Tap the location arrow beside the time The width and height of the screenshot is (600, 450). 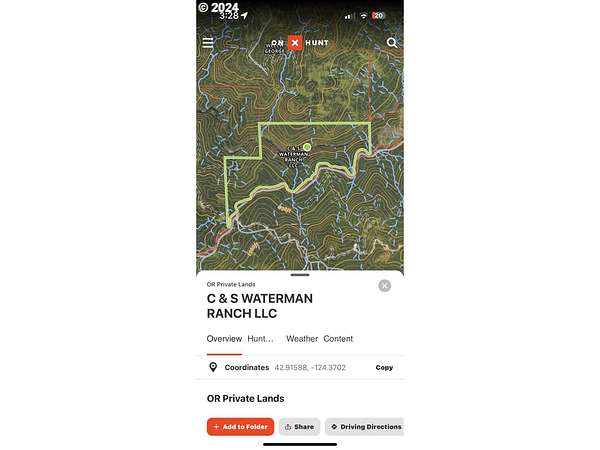(245, 15)
